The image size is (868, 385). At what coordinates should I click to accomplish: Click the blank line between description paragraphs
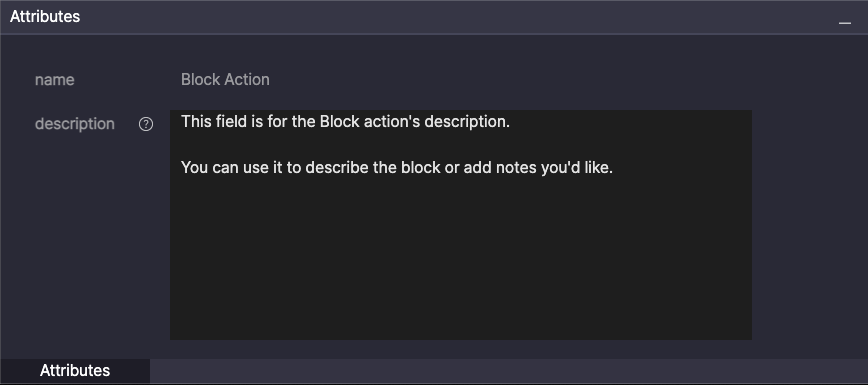[x=461, y=145]
